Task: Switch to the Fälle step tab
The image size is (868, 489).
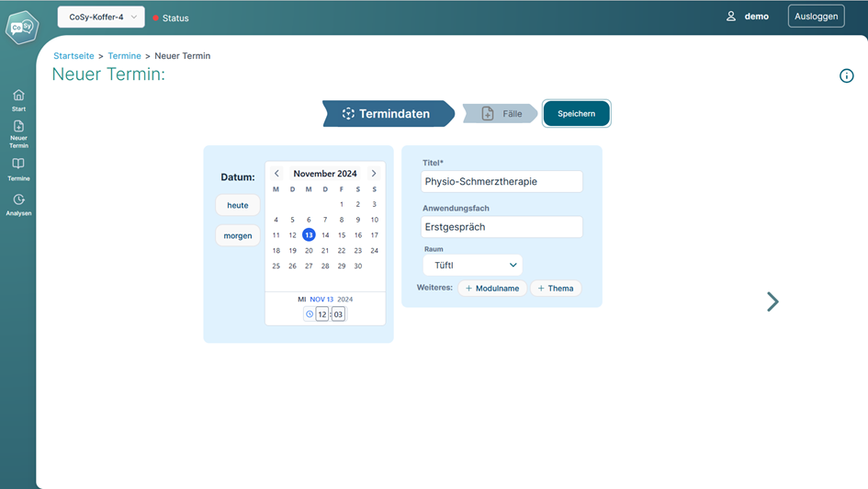Action: click(501, 114)
